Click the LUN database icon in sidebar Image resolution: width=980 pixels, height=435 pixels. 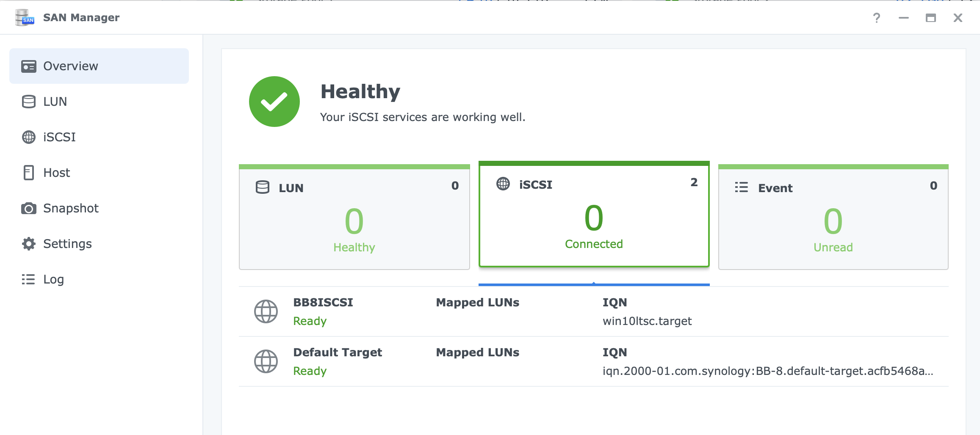(x=29, y=102)
